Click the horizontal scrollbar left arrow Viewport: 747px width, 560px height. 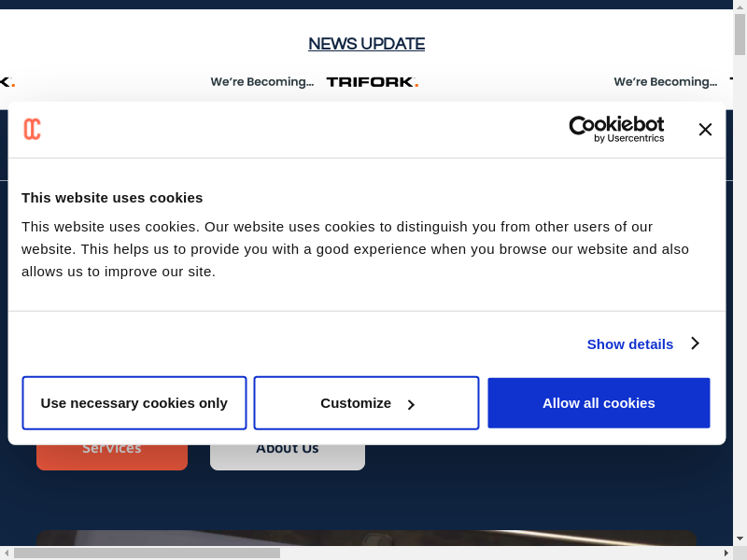pos(6,553)
